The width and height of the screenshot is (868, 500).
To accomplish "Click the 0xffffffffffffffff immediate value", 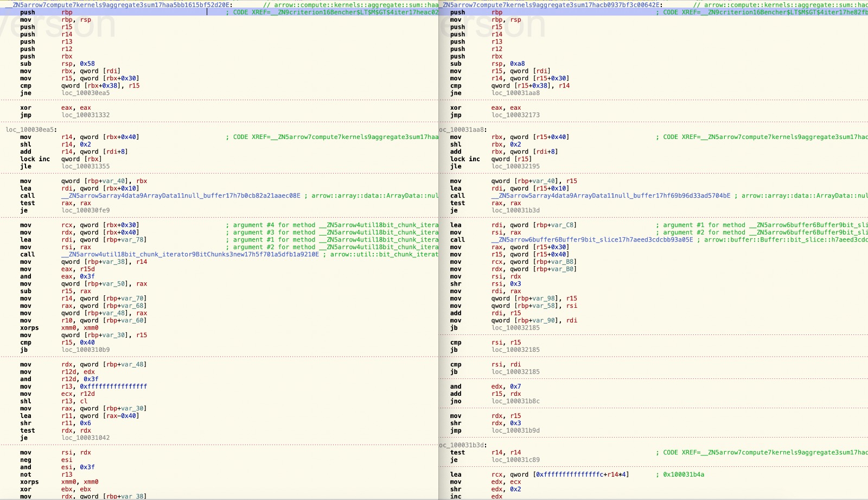I will (x=113, y=387).
